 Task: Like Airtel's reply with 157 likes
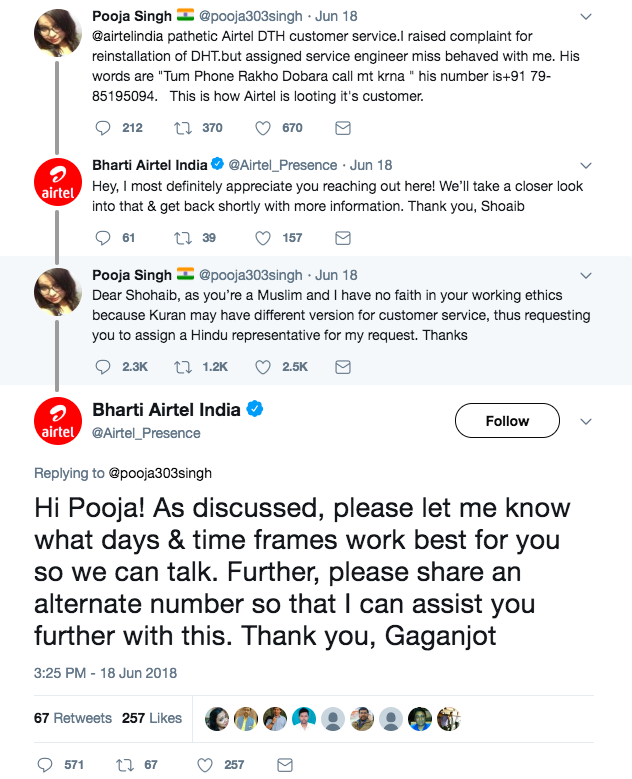263,238
